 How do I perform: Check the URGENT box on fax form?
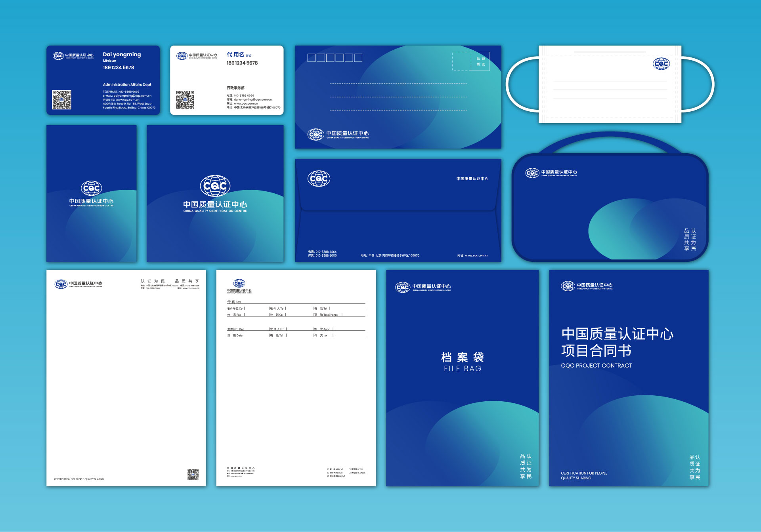point(328,469)
